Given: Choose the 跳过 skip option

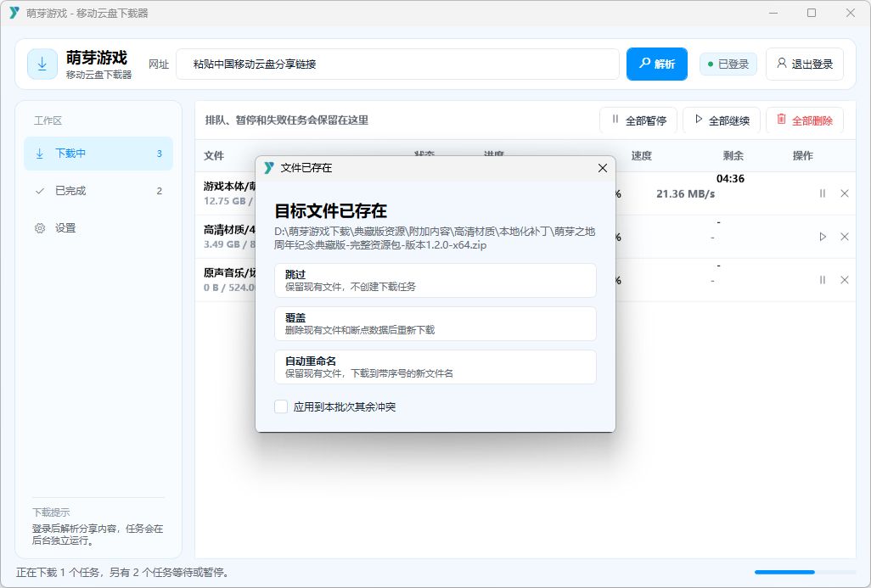Looking at the screenshot, I should (435, 280).
